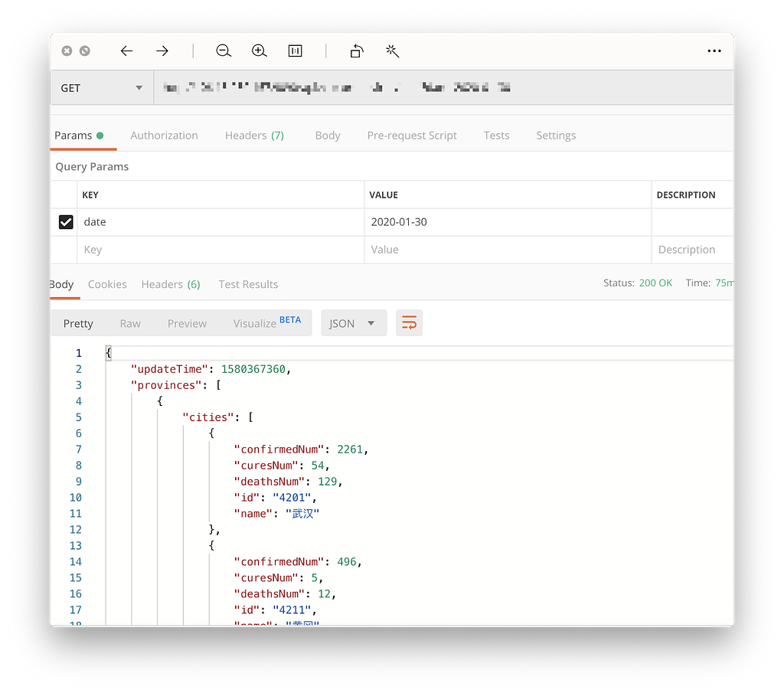Click deathsNum value 12
784x693 pixels.
click(x=324, y=594)
